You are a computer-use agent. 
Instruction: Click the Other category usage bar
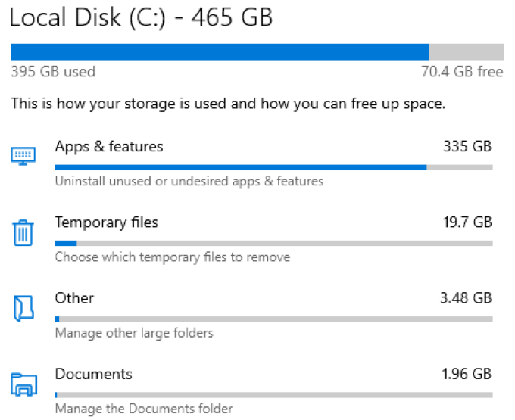click(273, 319)
